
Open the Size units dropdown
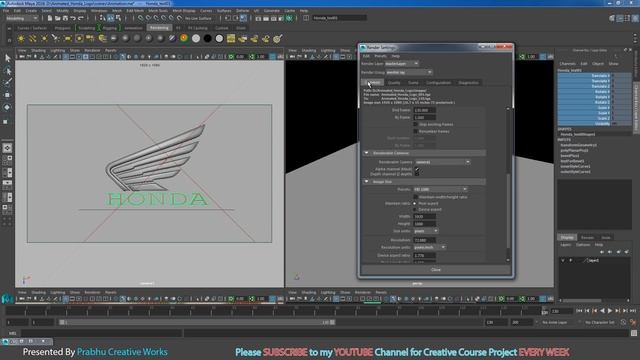click(x=426, y=231)
